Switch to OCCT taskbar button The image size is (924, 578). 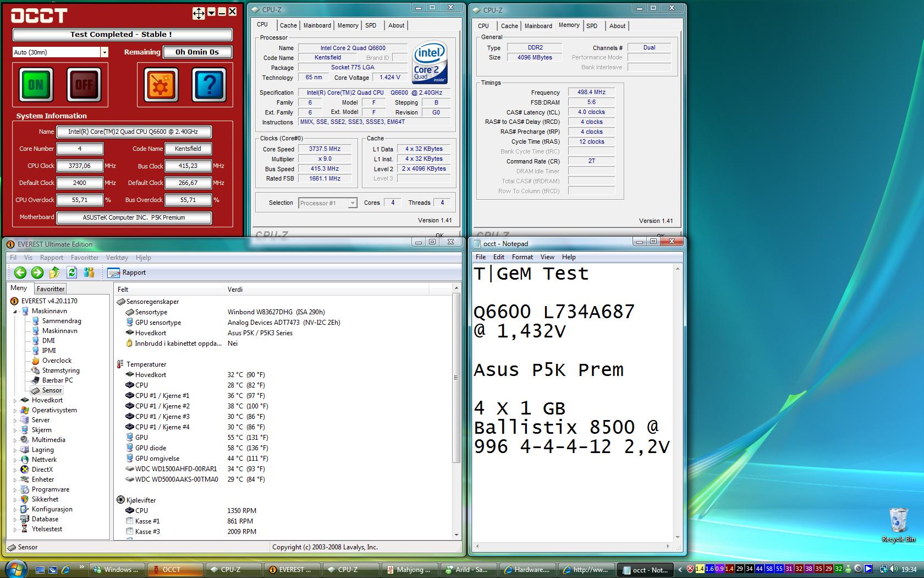click(x=176, y=570)
